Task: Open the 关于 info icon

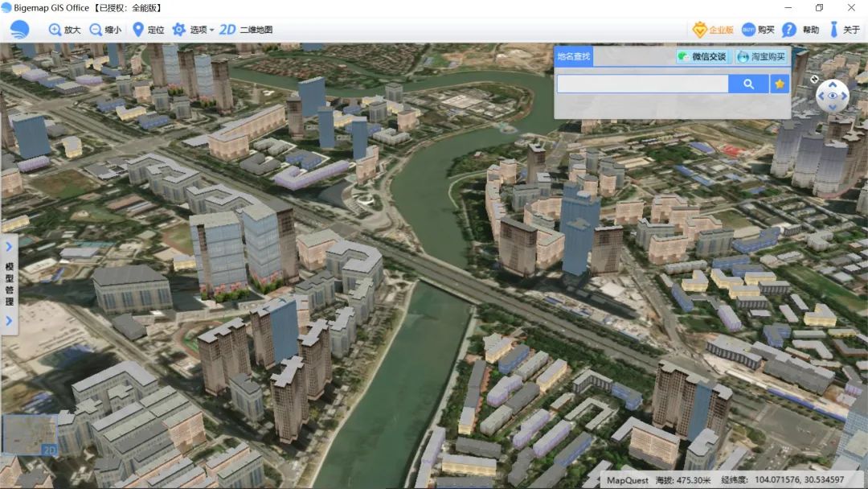Action: [x=833, y=29]
